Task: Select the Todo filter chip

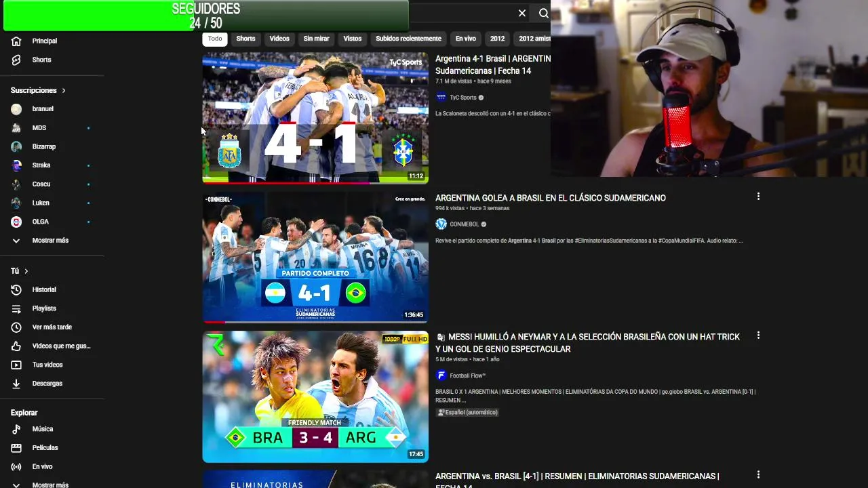Action: tap(215, 39)
